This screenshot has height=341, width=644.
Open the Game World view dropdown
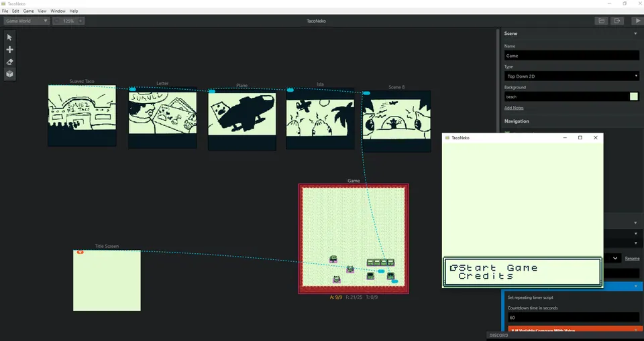pos(27,21)
